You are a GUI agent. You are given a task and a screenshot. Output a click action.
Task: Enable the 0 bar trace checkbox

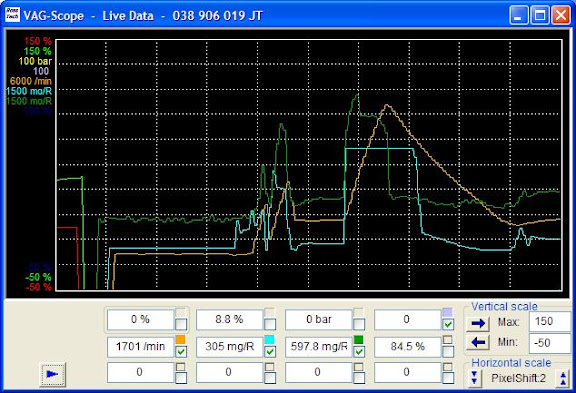point(359,324)
